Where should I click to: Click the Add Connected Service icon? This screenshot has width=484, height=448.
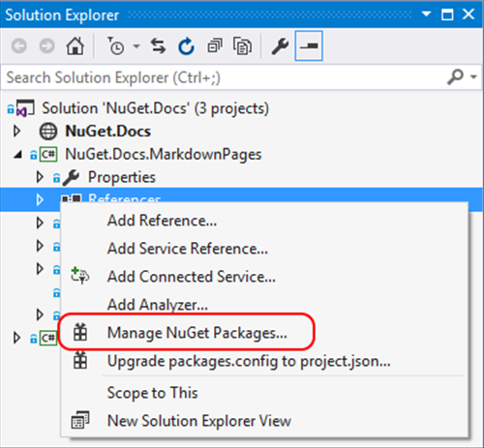(80, 276)
